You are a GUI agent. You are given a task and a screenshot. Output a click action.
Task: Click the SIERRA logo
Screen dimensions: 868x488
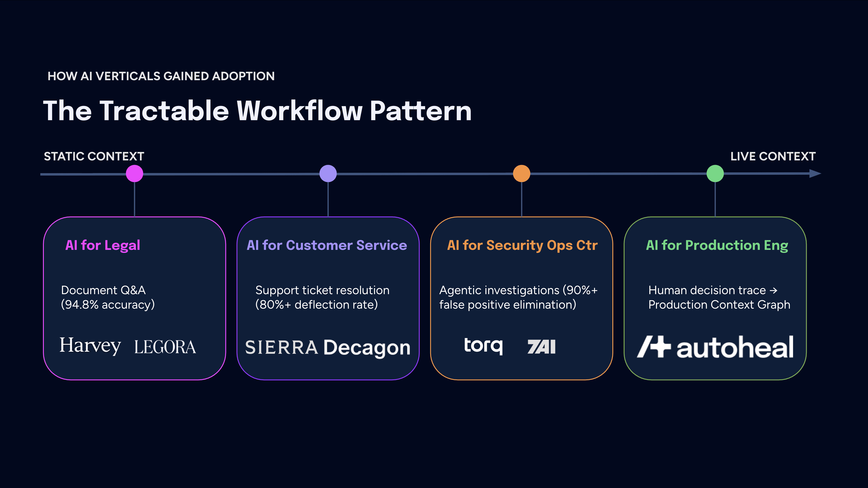281,347
